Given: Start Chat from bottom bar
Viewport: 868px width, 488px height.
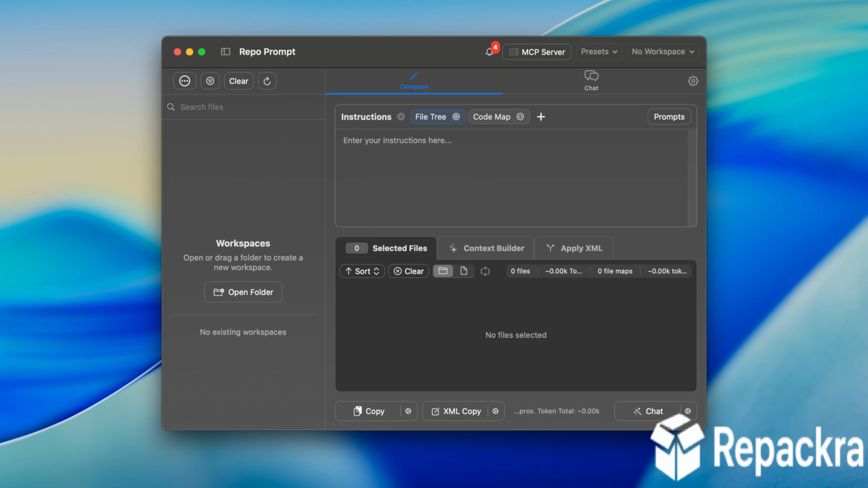Looking at the screenshot, I should click(x=648, y=411).
